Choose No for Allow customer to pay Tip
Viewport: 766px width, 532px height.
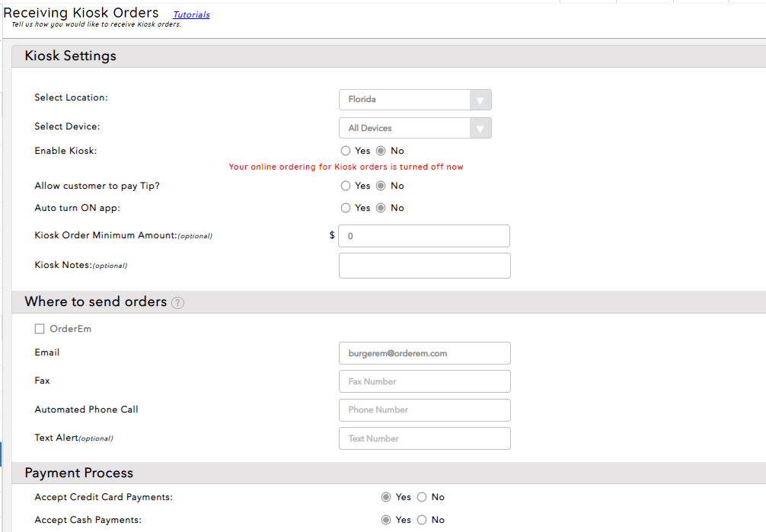381,186
